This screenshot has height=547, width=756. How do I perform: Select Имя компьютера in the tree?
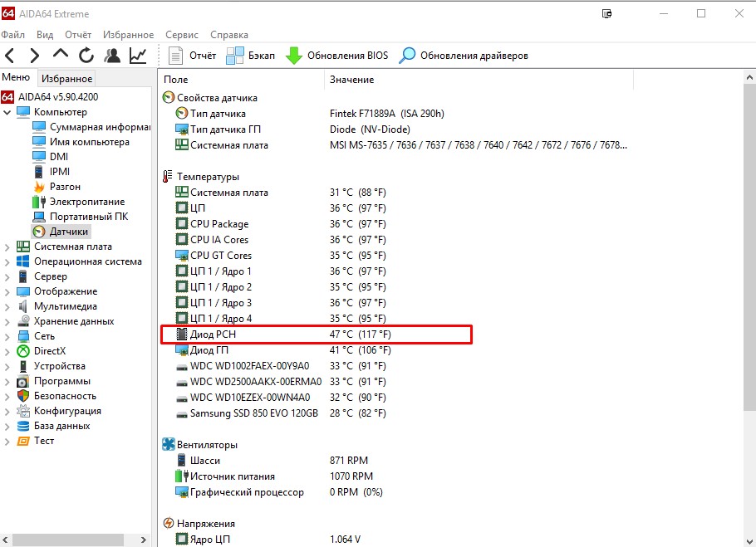[x=81, y=142]
